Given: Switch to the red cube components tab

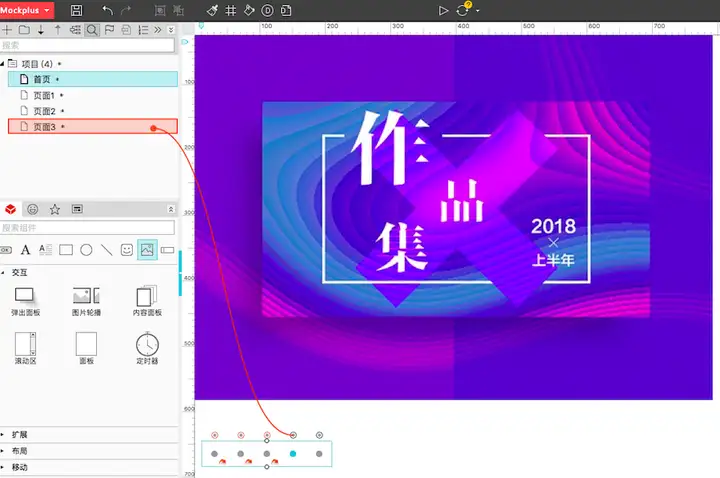Looking at the screenshot, I should (x=10, y=209).
